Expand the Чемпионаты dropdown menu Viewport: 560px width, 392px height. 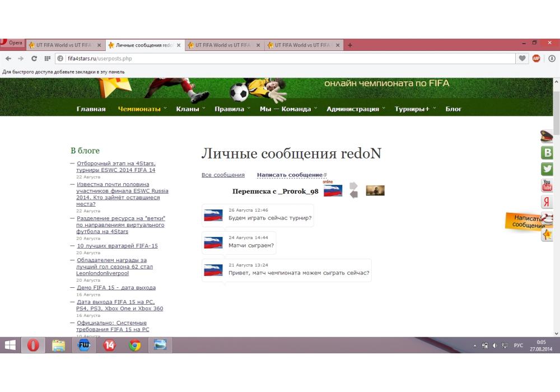[142, 109]
